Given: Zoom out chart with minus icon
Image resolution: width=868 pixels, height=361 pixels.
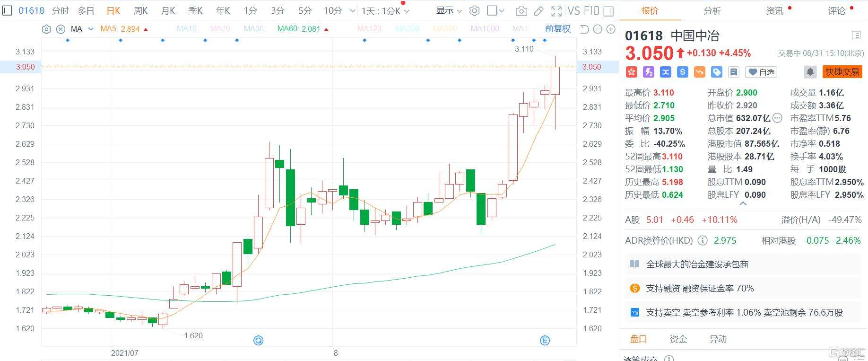Looking at the screenshot, I should [598, 29].
